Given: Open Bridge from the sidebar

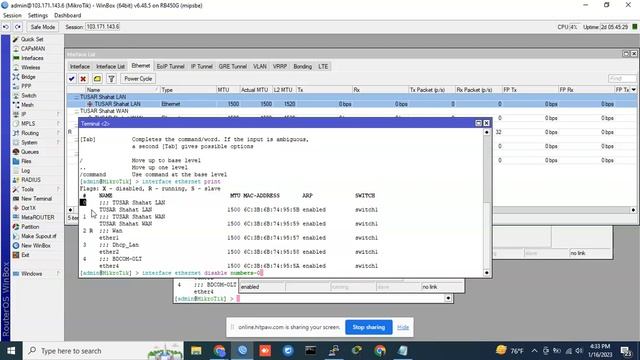Looking at the screenshot, I should 28,77.
